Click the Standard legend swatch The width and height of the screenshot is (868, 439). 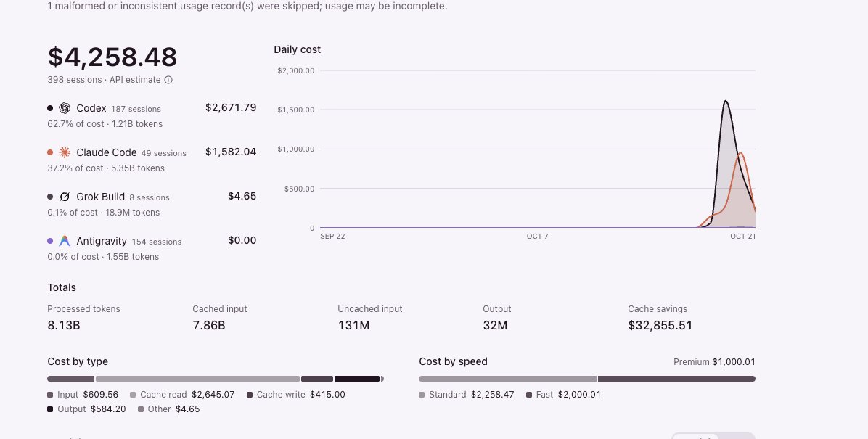(x=422, y=395)
